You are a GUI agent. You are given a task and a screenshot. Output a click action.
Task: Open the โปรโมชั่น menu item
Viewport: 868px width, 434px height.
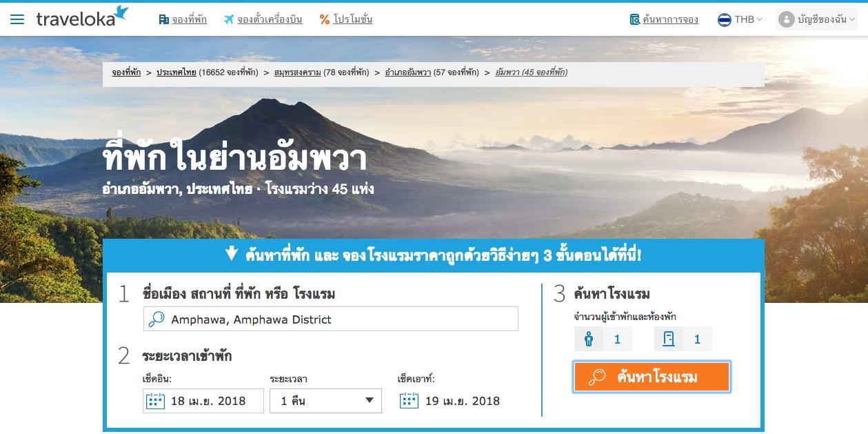tap(353, 19)
